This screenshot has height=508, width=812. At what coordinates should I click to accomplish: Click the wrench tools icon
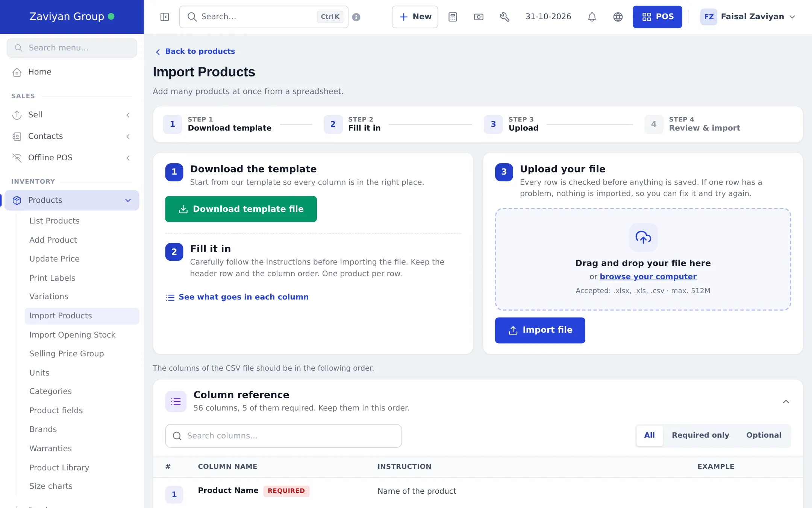click(504, 17)
